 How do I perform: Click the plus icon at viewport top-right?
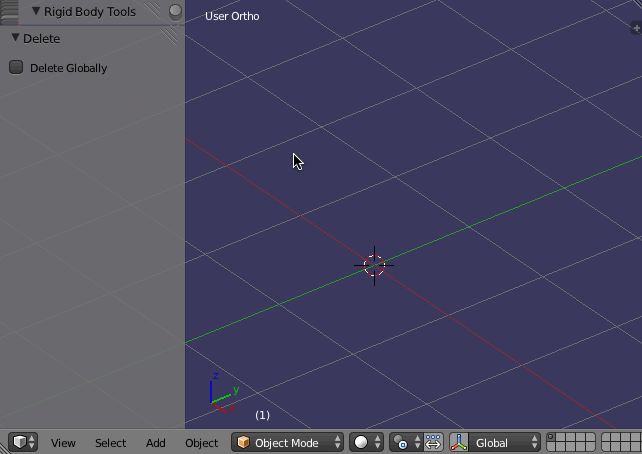point(636,29)
